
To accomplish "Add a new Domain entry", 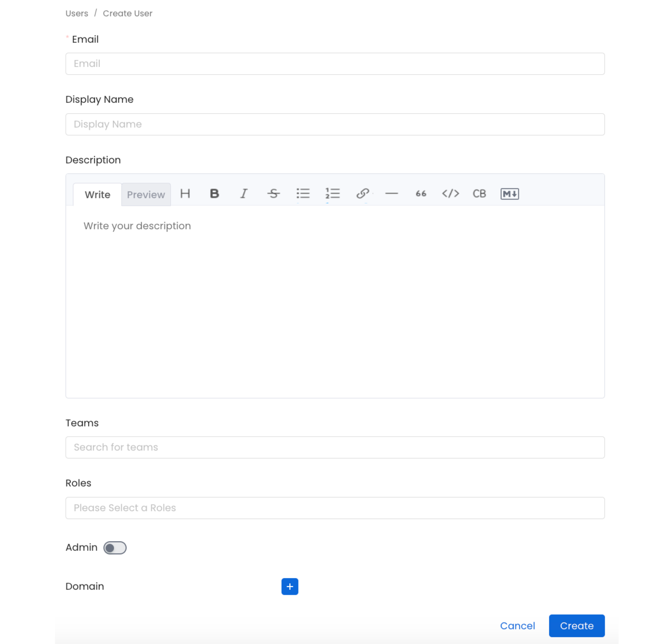I will (290, 586).
